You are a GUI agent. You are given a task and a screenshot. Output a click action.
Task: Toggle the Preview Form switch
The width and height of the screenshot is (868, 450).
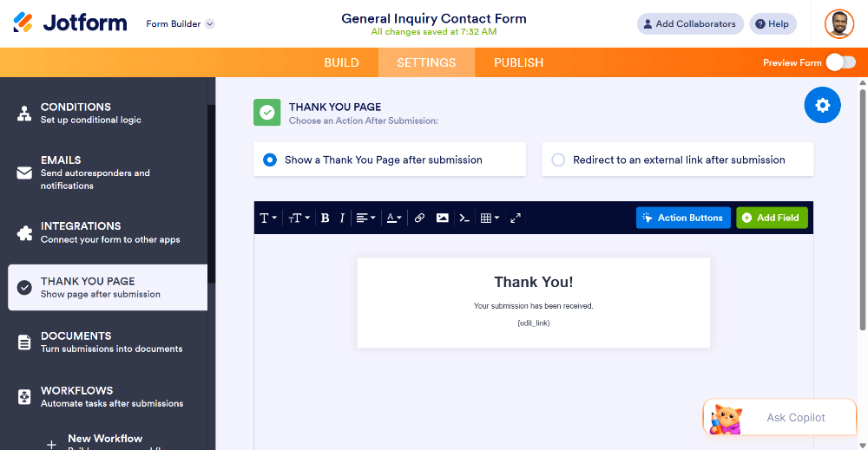click(x=840, y=62)
